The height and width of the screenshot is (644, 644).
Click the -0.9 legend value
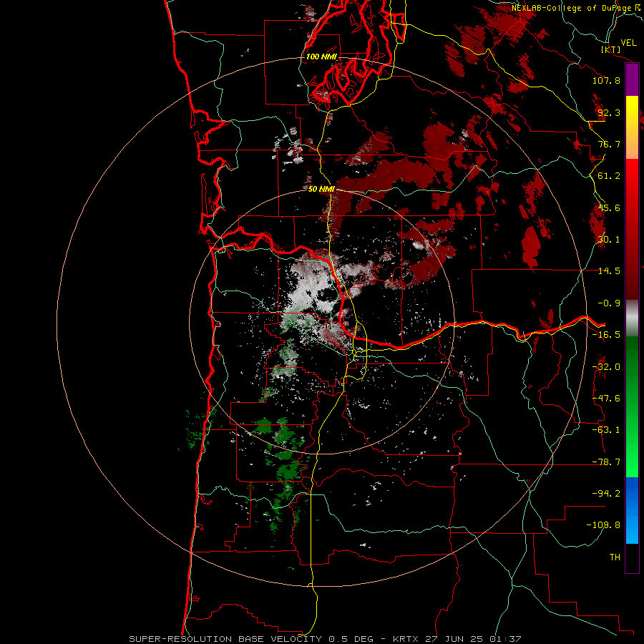[609, 303]
